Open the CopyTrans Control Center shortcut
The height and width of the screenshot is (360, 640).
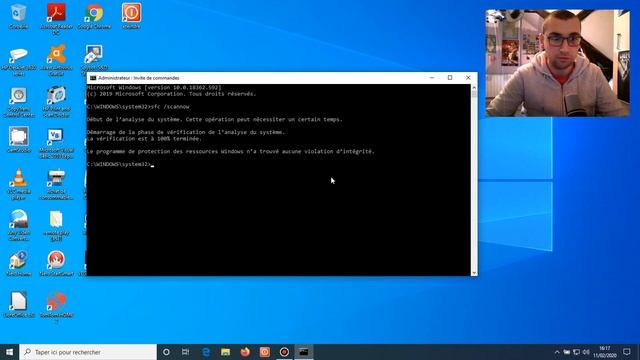coord(18,102)
